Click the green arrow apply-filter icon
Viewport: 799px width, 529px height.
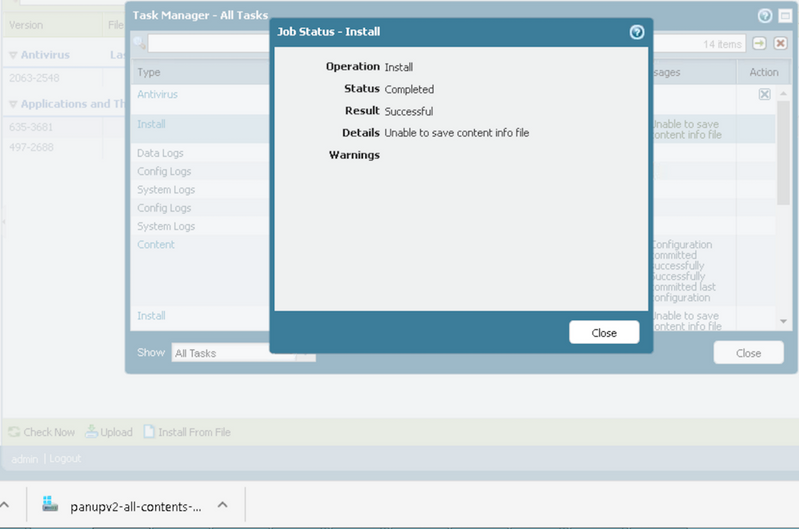(x=759, y=43)
